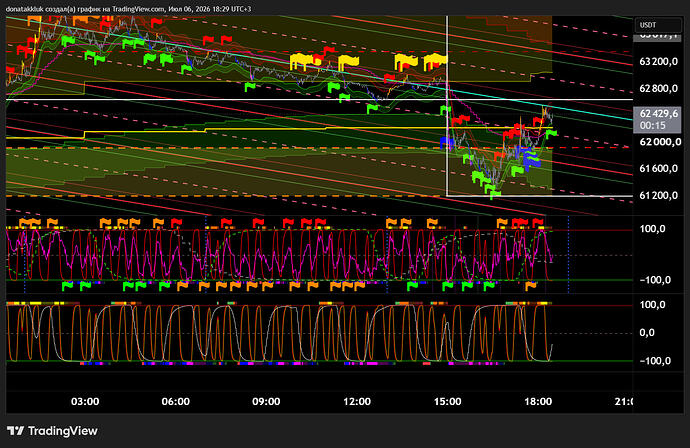Open the TradingView wordmark link
The image size is (690, 448).
tap(62, 431)
